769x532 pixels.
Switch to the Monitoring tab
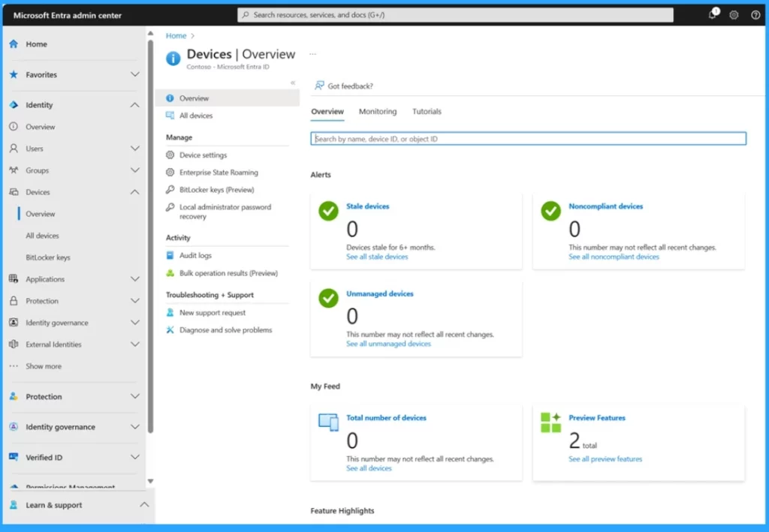coord(378,112)
